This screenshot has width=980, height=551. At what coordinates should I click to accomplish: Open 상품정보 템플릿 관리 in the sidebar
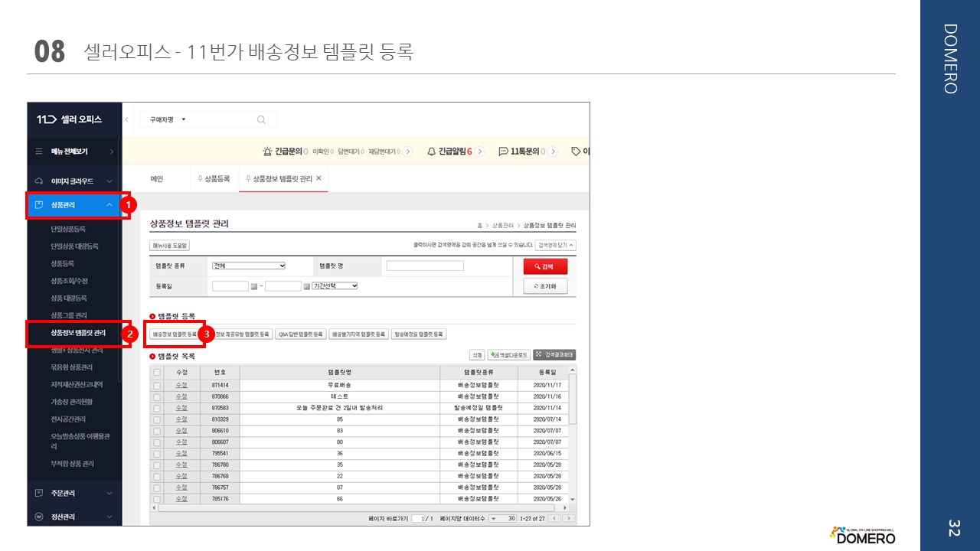point(77,333)
